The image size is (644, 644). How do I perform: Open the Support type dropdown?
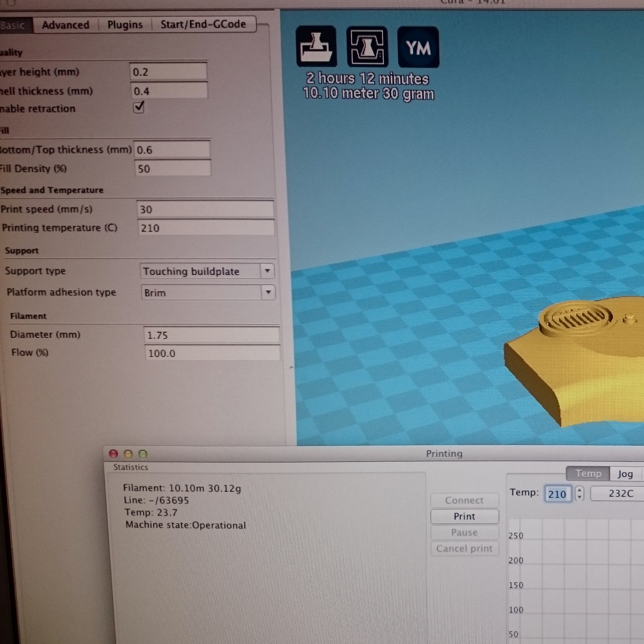point(207,271)
